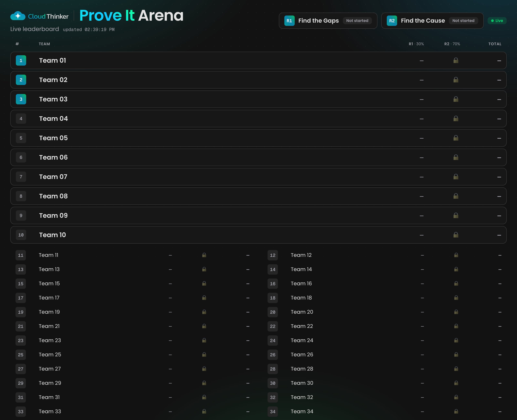Viewport: 517px width, 420px height.
Task: Click the lock icon in Team 24 row
Action: 456,340
